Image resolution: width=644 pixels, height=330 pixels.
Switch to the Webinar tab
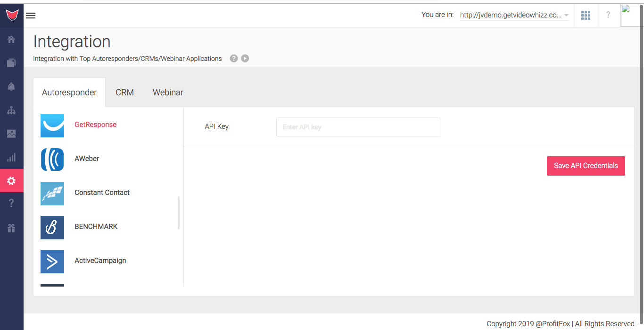click(168, 93)
